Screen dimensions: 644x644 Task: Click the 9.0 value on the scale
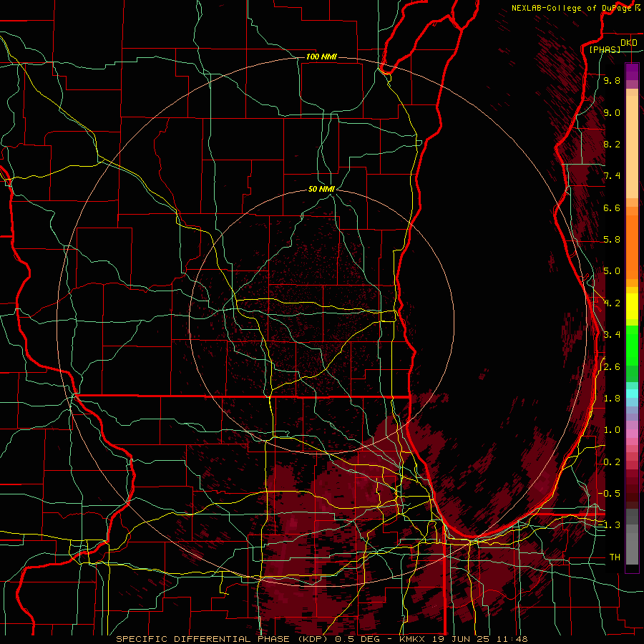[x=612, y=112]
